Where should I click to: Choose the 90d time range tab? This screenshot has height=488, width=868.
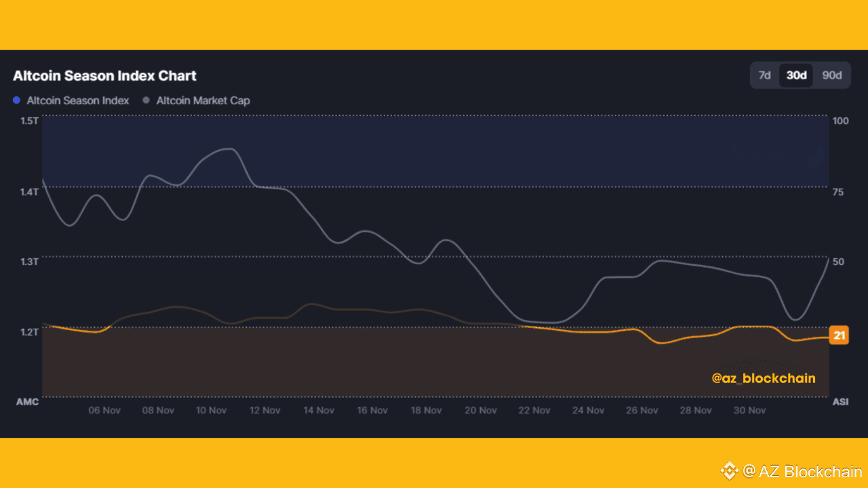(x=831, y=75)
